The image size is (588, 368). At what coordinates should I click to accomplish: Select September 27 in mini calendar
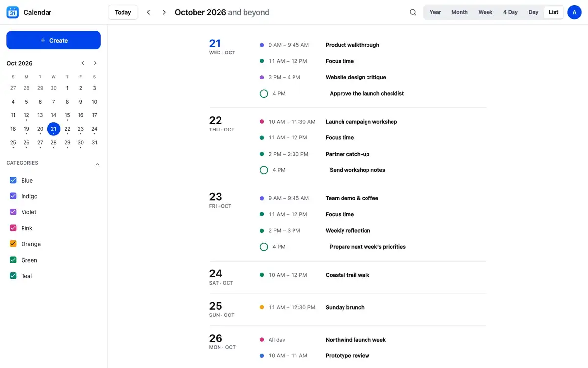[x=13, y=88]
